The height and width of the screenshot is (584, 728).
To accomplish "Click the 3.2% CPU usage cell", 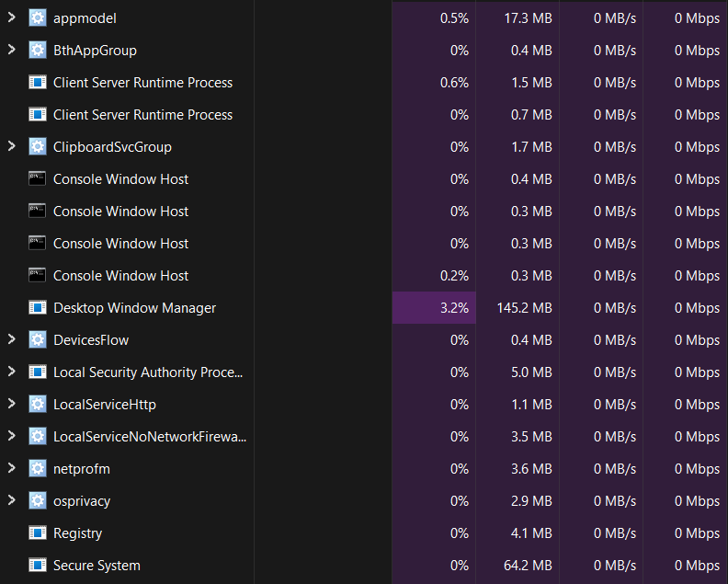I will click(454, 308).
